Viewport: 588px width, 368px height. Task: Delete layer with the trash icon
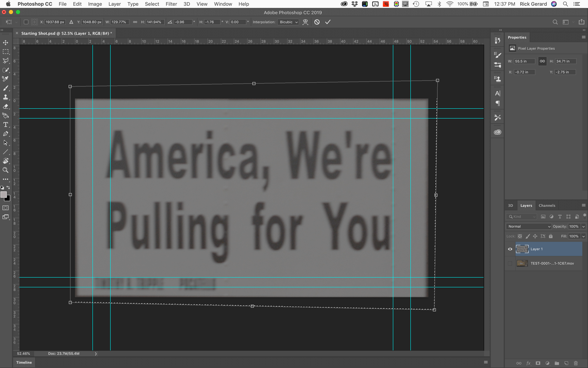576,363
